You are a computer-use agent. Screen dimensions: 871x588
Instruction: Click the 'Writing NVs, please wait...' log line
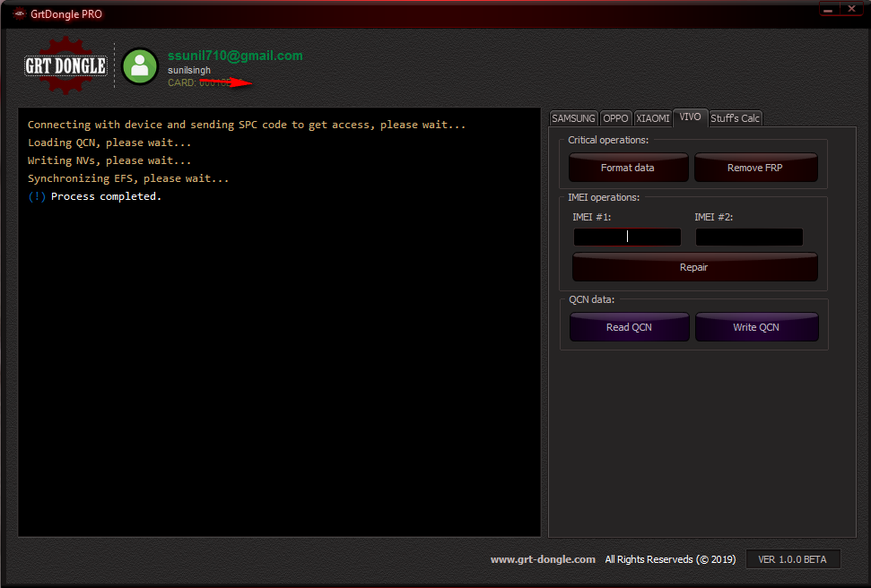coord(109,160)
